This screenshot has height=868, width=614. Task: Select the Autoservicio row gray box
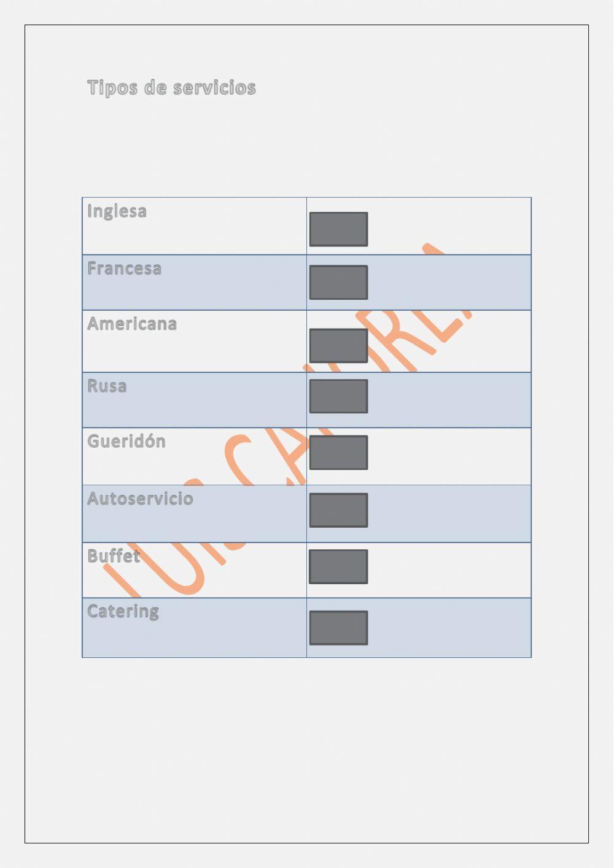338,510
